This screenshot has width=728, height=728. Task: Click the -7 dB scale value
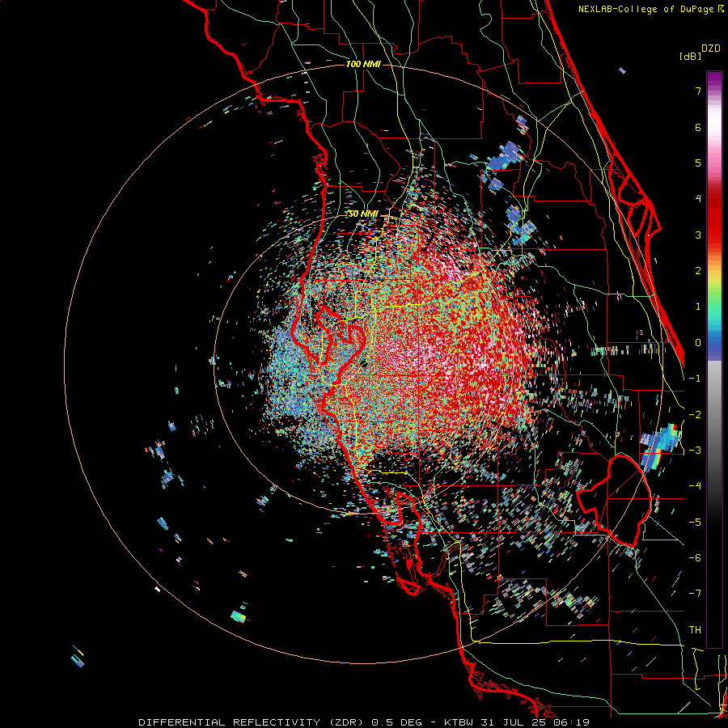(x=695, y=594)
